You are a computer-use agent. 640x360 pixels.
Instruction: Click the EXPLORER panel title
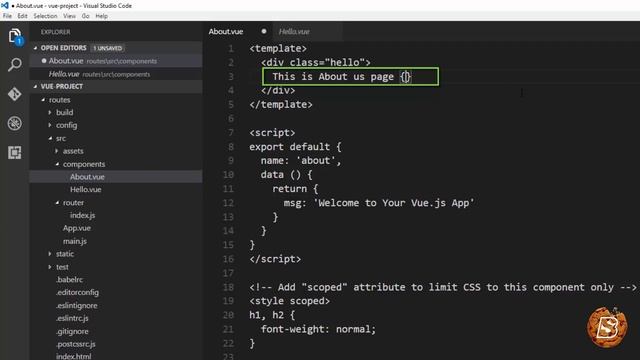pos(56,32)
